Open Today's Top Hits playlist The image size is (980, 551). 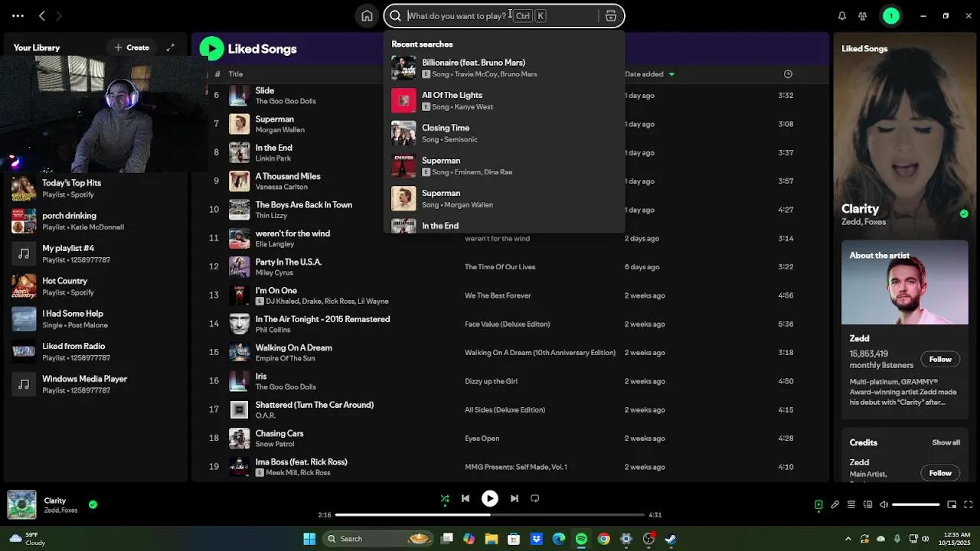96,188
